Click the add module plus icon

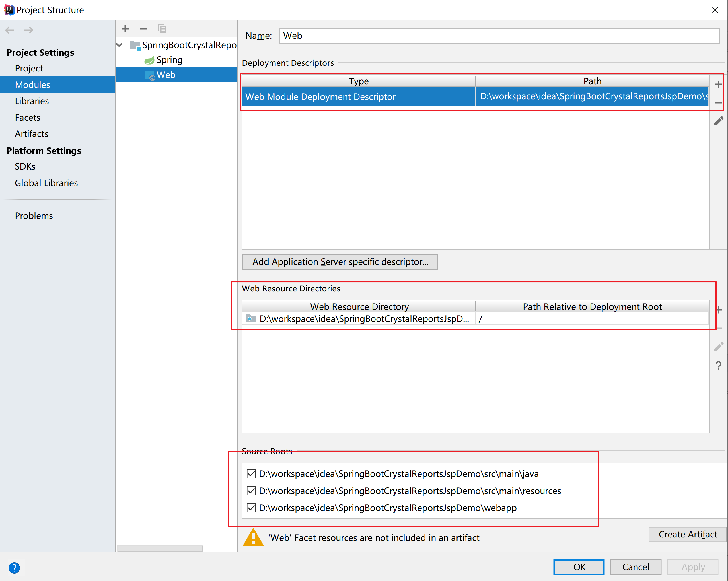tap(125, 29)
